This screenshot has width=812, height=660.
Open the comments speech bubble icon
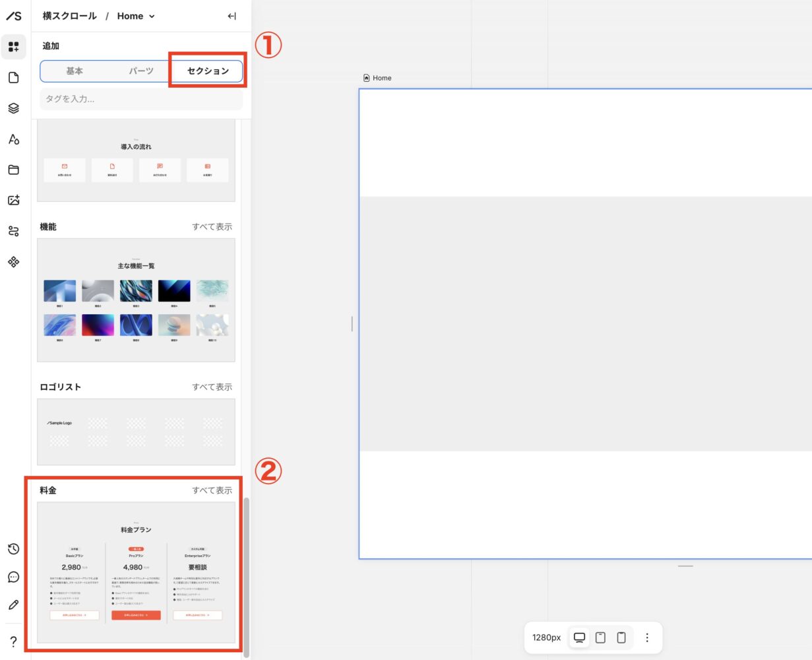[13, 577]
